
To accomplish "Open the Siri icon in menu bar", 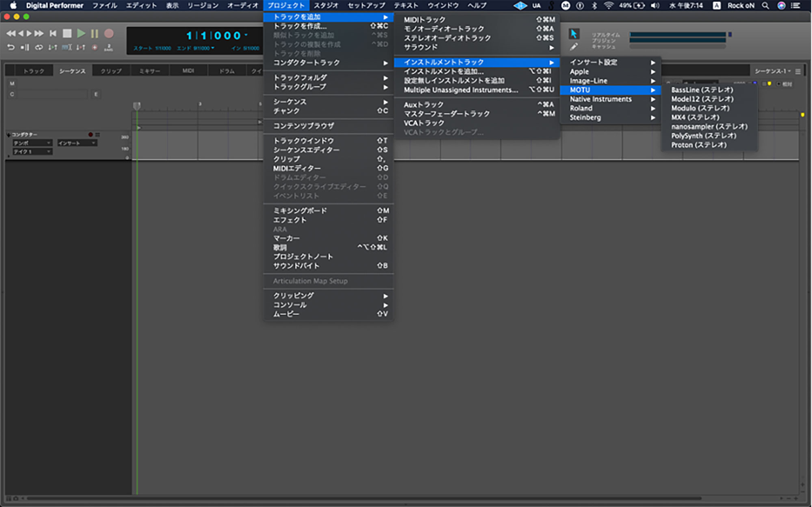I will point(781,5).
